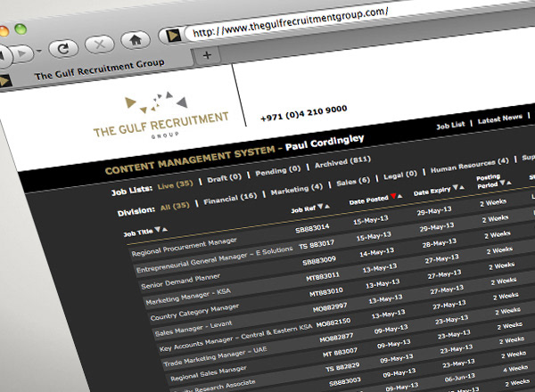Open Regional Sales Manager job
The image size is (535, 392).
[x=209, y=373]
